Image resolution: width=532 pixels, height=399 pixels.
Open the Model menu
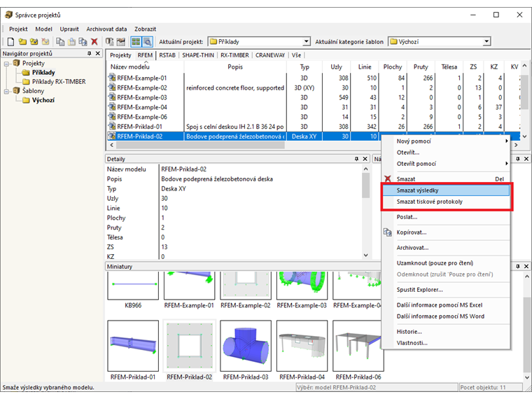coord(44,29)
